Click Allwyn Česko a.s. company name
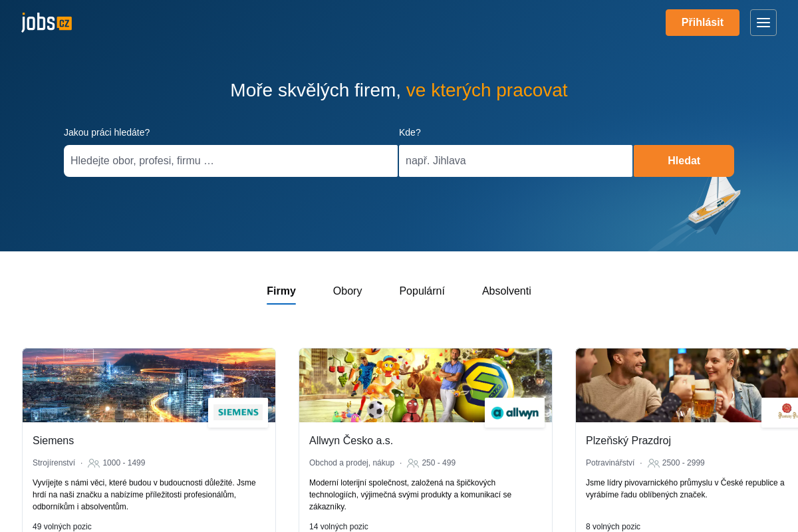 click(x=351, y=440)
